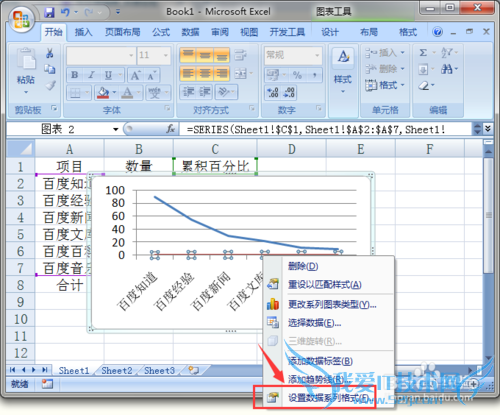The width and height of the screenshot is (500, 415).
Task: Select the Sheet2 worksheet tab
Action: coord(117,371)
